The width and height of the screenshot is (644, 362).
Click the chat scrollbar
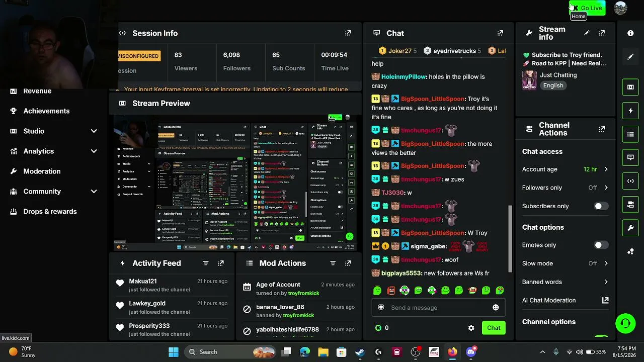[x=510, y=239]
